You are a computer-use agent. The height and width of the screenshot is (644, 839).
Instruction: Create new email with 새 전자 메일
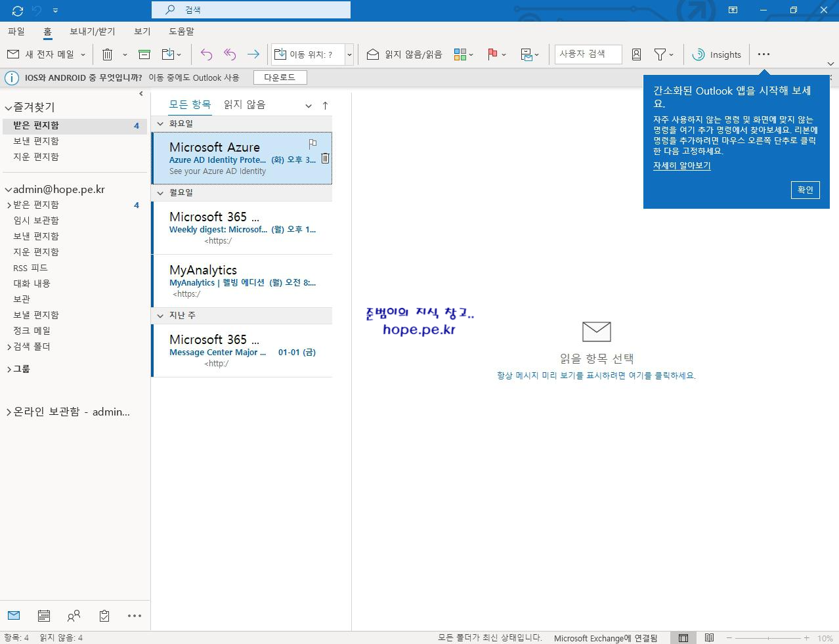tap(41, 54)
